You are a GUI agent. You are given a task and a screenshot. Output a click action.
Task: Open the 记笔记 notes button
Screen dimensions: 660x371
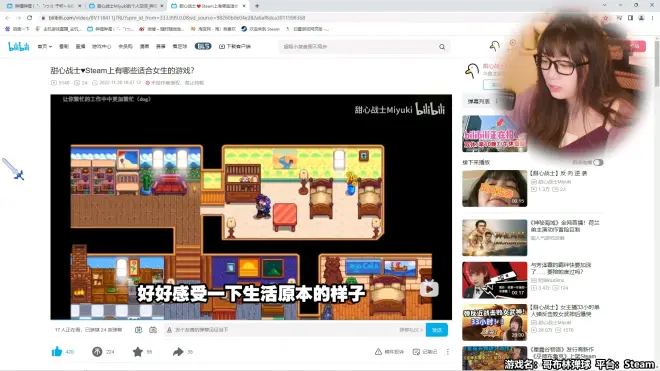pyautogui.click(x=425, y=352)
